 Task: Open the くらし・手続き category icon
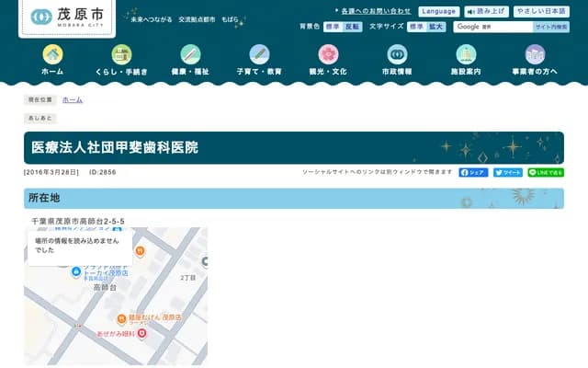pos(121,54)
